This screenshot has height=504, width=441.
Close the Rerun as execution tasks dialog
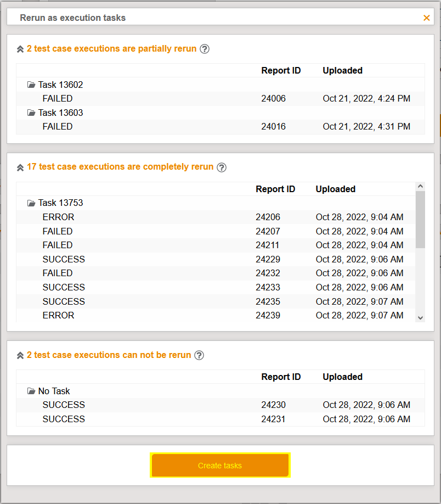426,18
